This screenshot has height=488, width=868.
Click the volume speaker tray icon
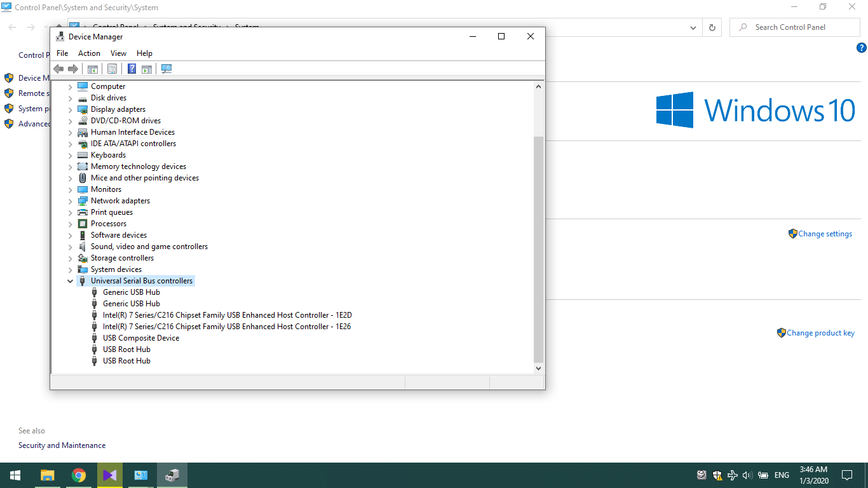[x=747, y=475]
